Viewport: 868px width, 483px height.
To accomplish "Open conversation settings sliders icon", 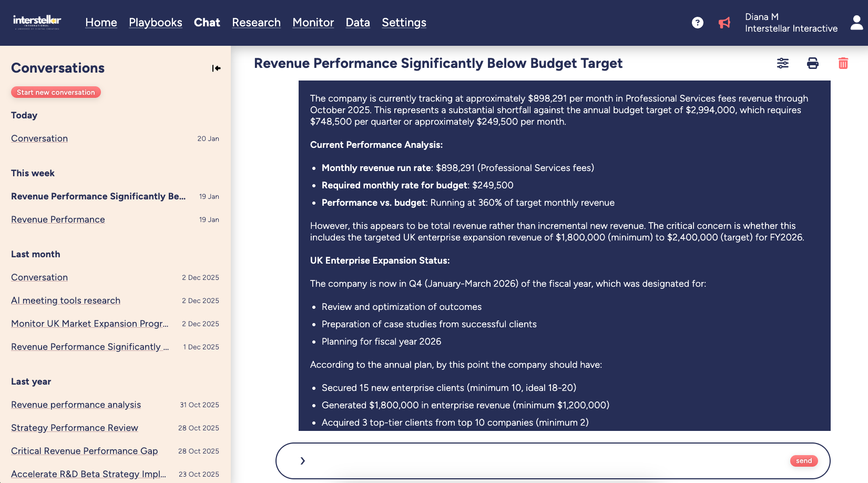I will pyautogui.click(x=783, y=64).
